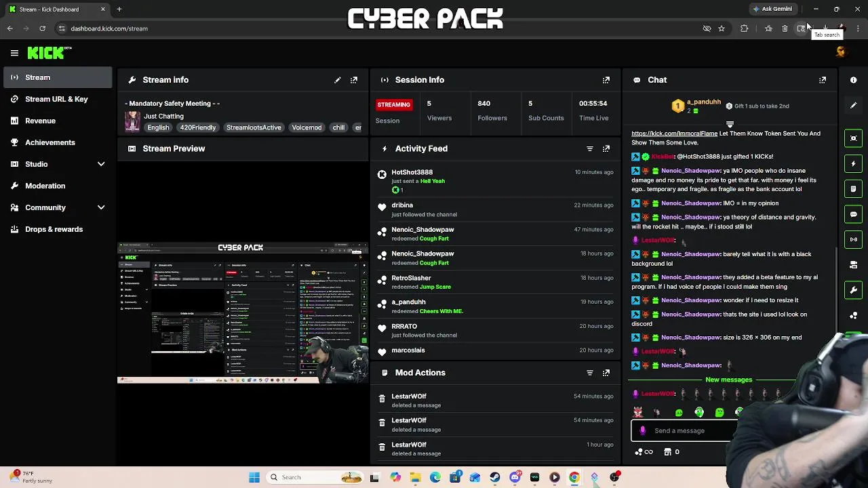The height and width of the screenshot is (488, 868).
Task: Open the Windows Start menu
Action: click(x=254, y=477)
